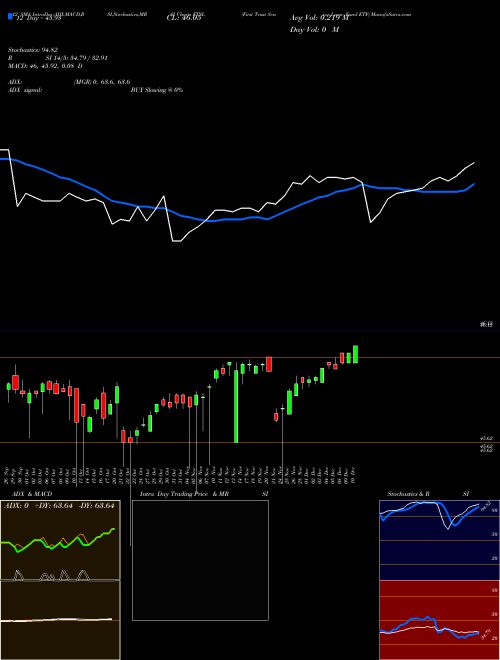Click the last green candle of the candlestick chart

point(356,354)
